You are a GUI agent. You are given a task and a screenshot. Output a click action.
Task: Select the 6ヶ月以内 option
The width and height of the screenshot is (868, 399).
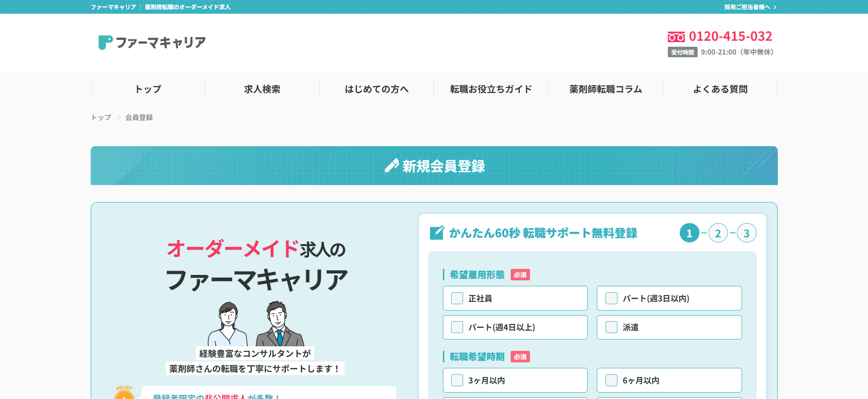[669, 380]
